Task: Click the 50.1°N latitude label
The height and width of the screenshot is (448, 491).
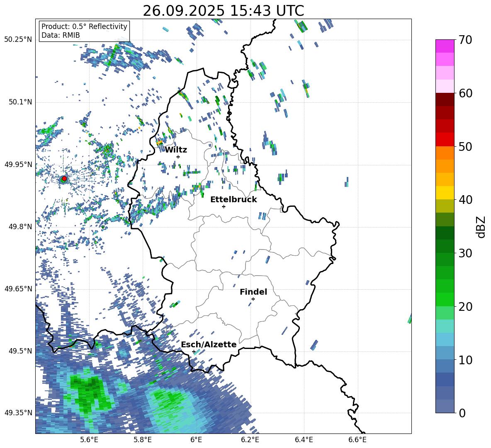Action: coord(20,102)
